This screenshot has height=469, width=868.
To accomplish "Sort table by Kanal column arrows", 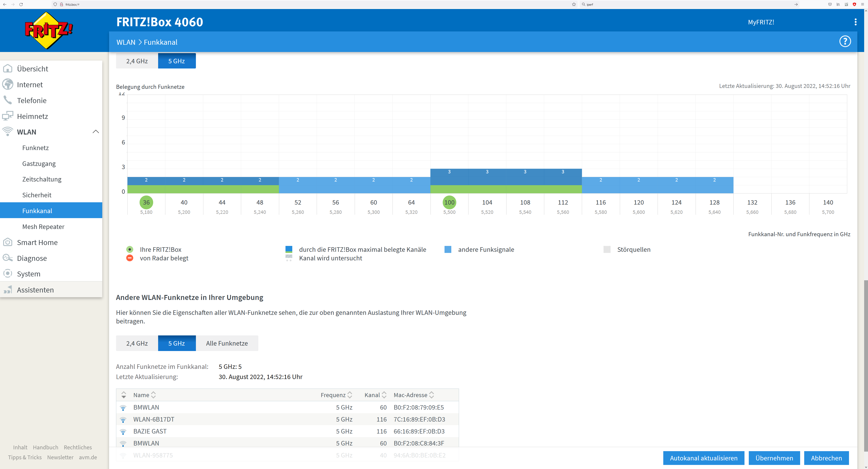I will [384, 395].
